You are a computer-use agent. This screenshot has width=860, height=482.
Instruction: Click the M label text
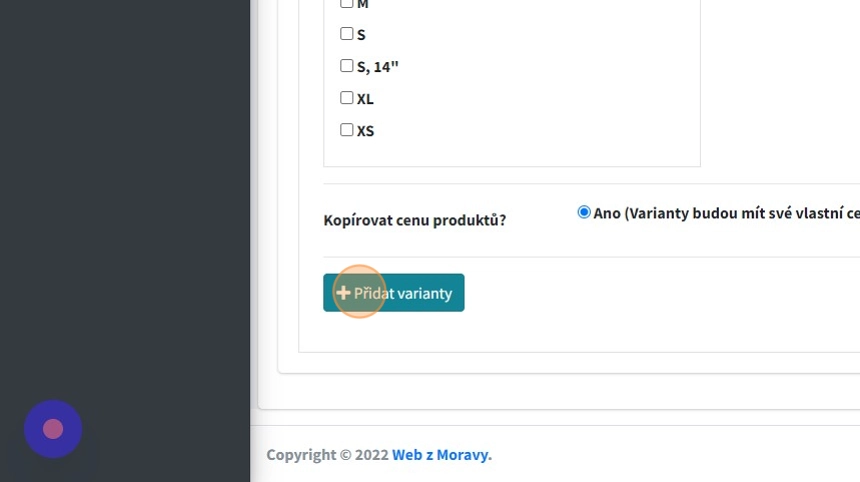(362, 5)
